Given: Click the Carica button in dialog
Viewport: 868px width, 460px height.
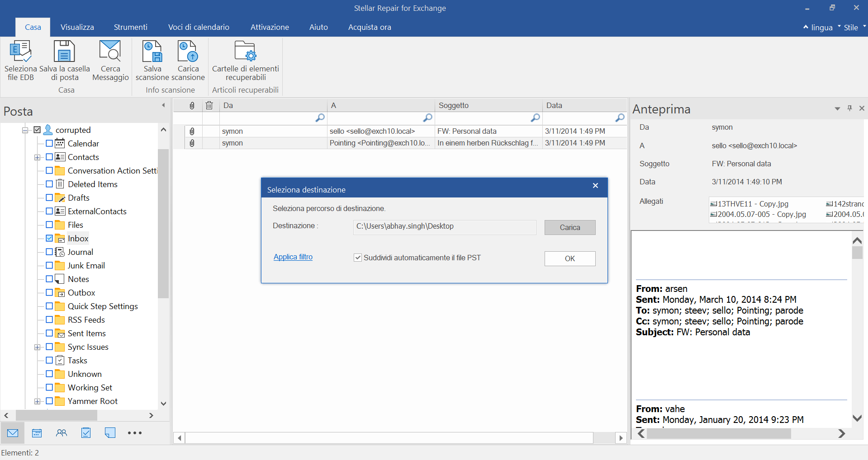Looking at the screenshot, I should (569, 227).
